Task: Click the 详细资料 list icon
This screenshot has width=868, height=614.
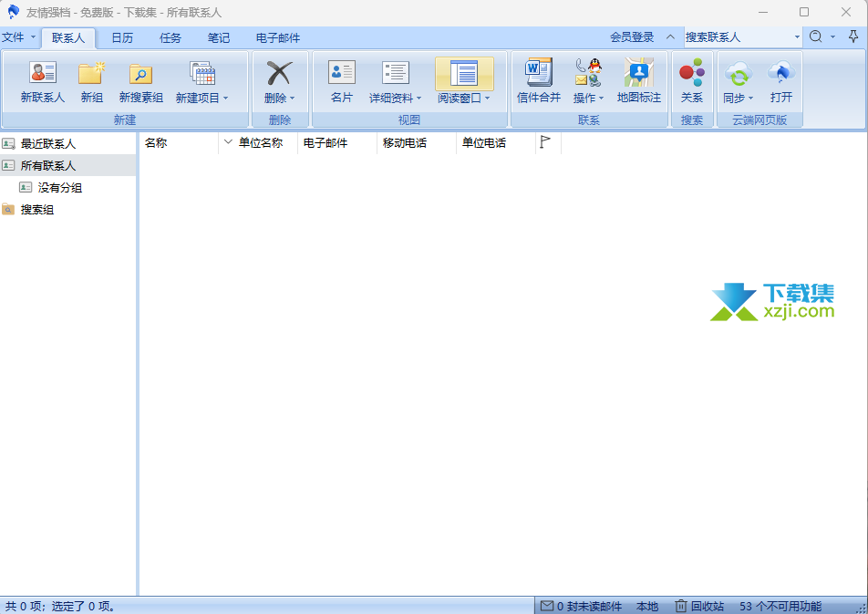Action: coord(396,73)
